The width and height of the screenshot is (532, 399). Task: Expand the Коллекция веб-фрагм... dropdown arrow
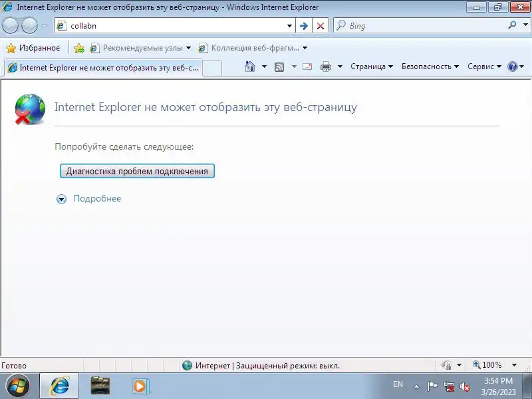click(305, 48)
